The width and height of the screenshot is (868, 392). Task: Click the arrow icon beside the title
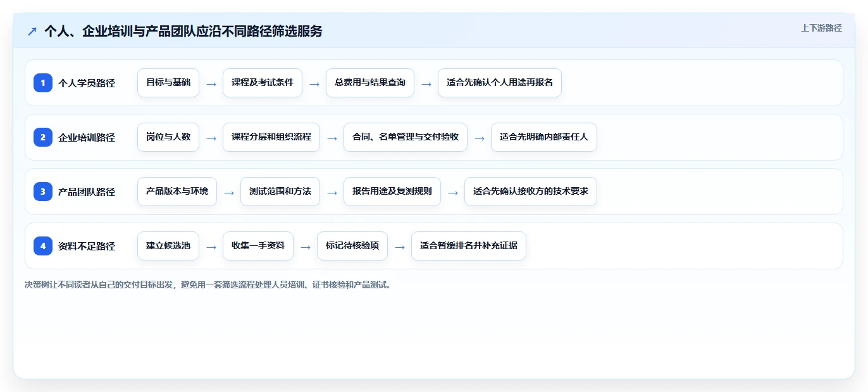pyautogui.click(x=32, y=31)
